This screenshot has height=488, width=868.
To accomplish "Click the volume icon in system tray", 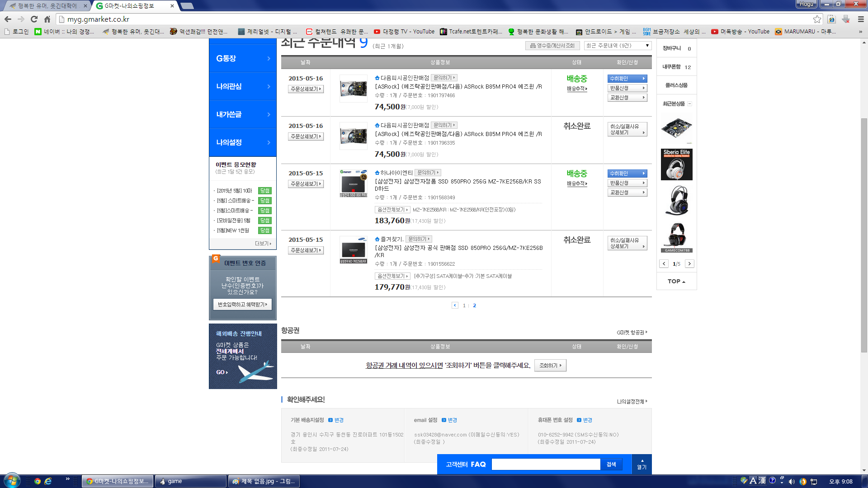I will [792, 481].
